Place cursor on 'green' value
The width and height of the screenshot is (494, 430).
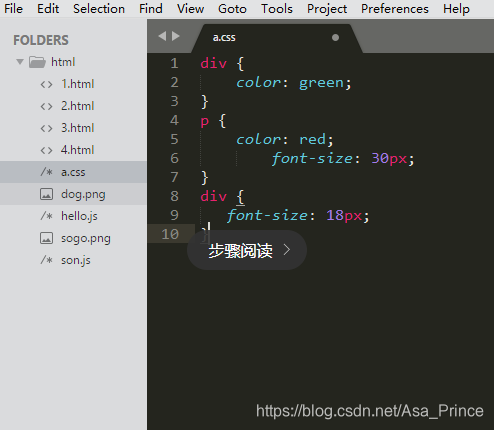(321, 83)
